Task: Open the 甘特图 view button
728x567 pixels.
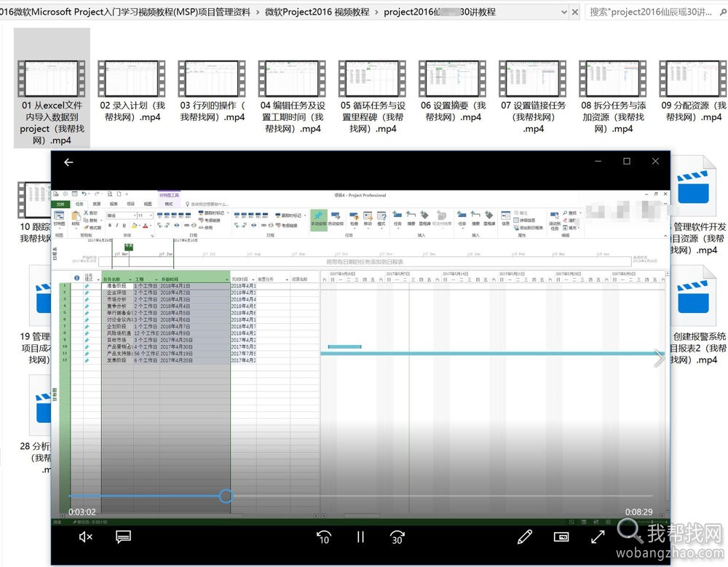Action: pyautogui.click(x=60, y=218)
